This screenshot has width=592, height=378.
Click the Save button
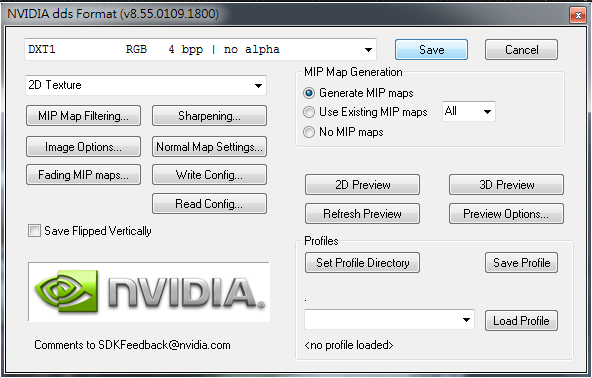(x=431, y=49)
